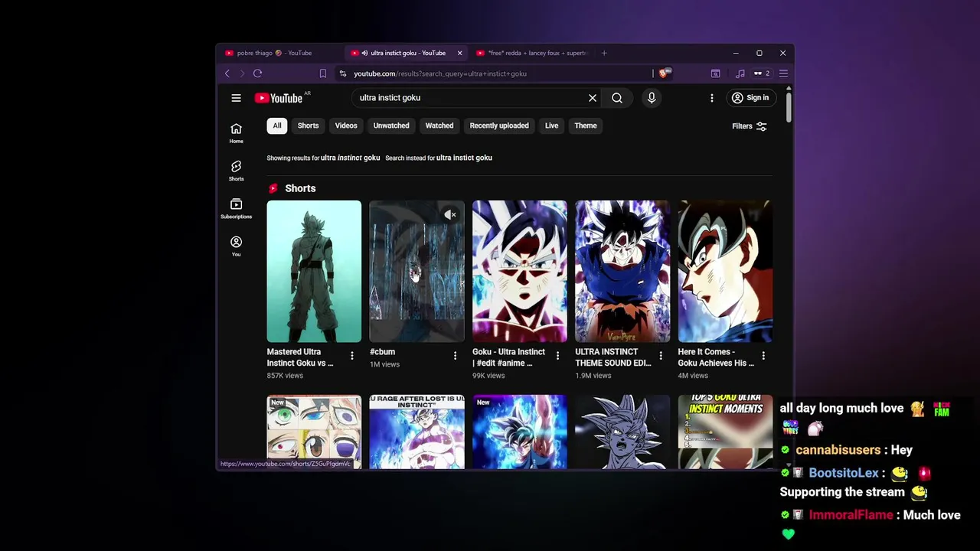Open the Here It Comes Goku short thumbnail
The height and width of the screenshot is (551, 980).
tap(724, 271)
